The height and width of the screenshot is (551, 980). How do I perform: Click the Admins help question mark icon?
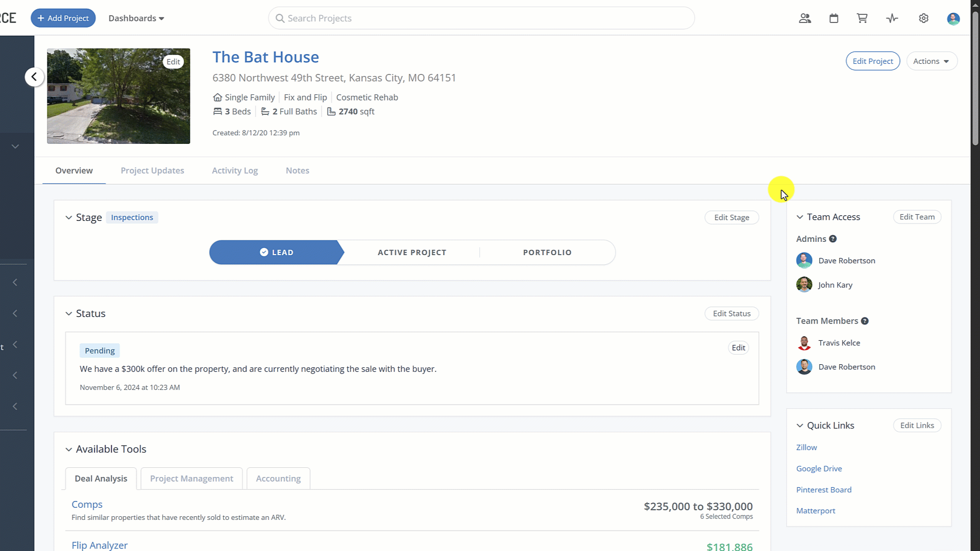pos(832,239)
